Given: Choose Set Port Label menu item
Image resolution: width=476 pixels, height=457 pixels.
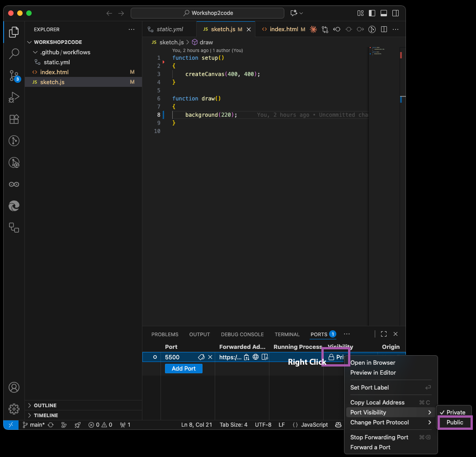Looking at the screenshot, I should 391,387.
